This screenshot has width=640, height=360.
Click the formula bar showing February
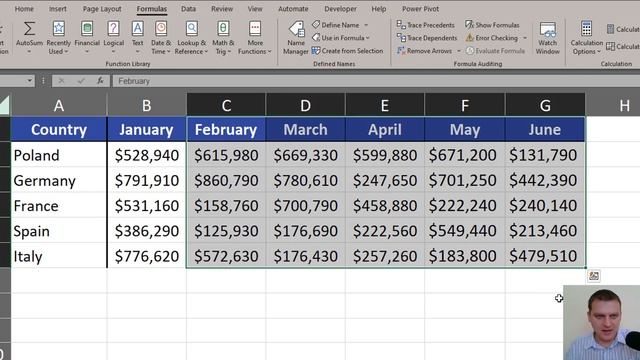pos(376,81)
